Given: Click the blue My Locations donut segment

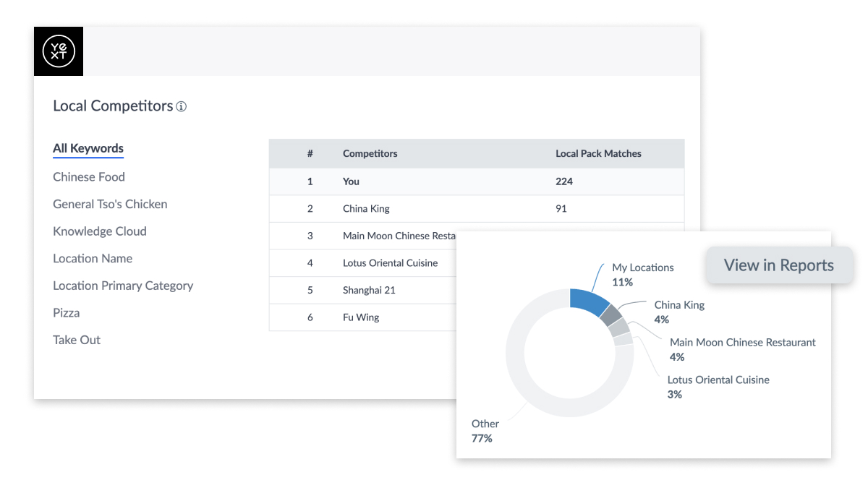Looking at the screenshot, I should click(x=590, y=301).
